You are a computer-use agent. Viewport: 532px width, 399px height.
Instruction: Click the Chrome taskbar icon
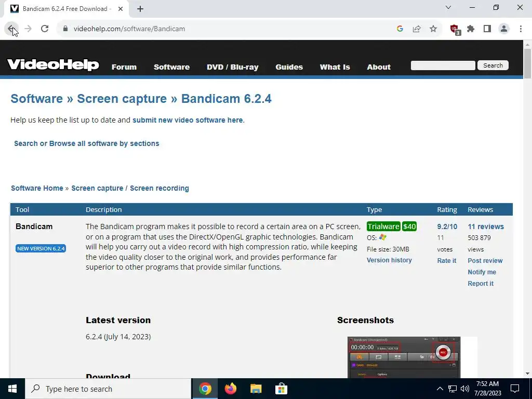tap(205, 389)
